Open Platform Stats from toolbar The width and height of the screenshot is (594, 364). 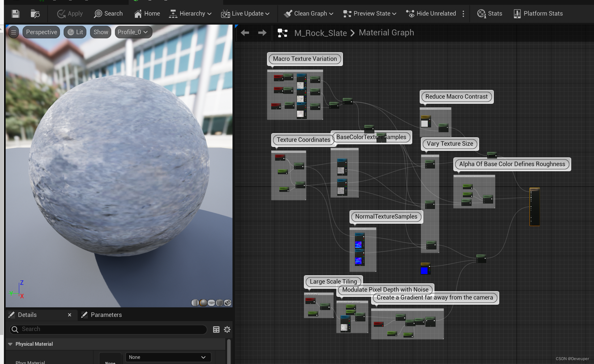pos(538,14)
